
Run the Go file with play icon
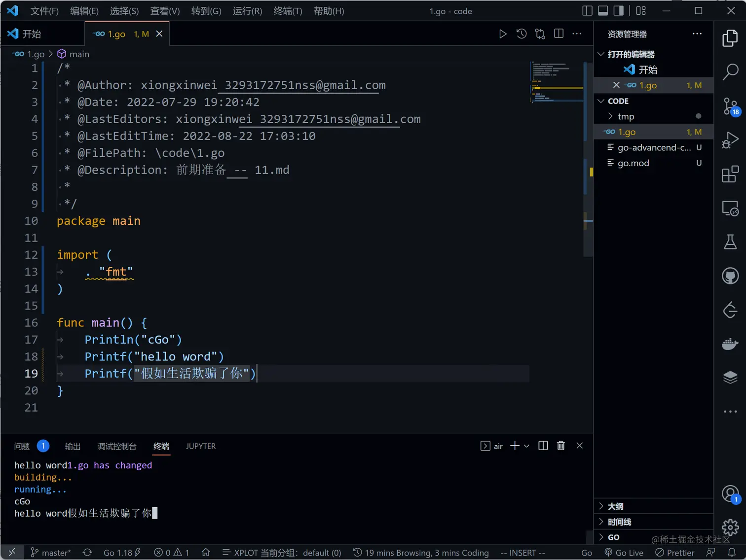(x=502, y=34)
